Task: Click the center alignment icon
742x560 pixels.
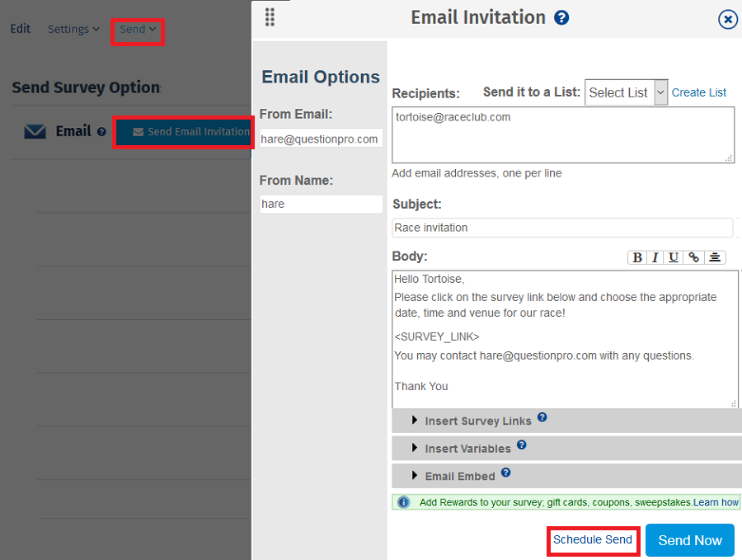Action: [x=715, y=257]
